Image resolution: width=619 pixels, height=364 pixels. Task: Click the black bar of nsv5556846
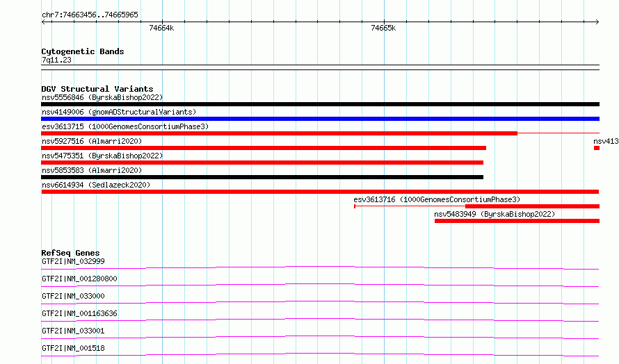point(320,104)
